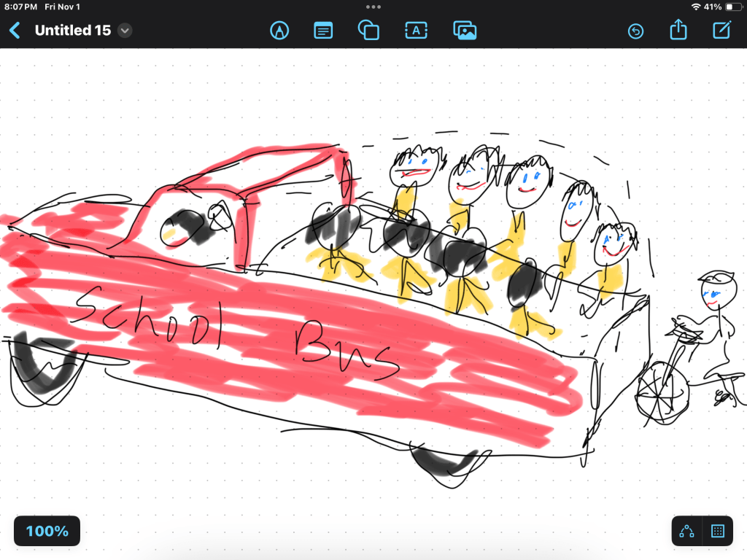Open the multitasking three-dot menu
Screen dimensions: 747x560
(x=373, y=7)
